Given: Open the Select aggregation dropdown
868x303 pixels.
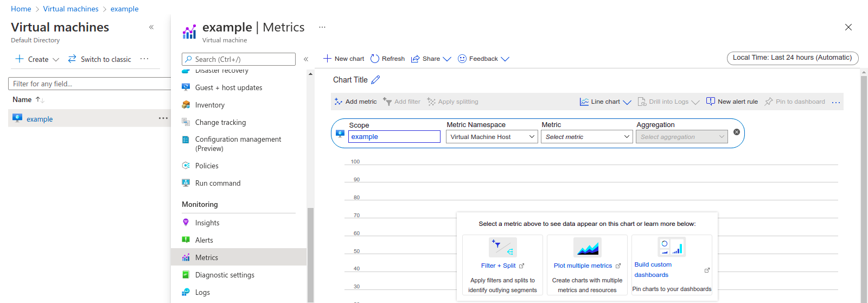Looking at the screenshot, I should click(681, 137).
